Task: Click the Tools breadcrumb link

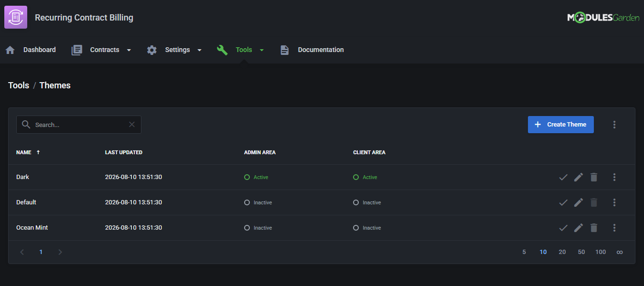Action: [x=19, y=85]
